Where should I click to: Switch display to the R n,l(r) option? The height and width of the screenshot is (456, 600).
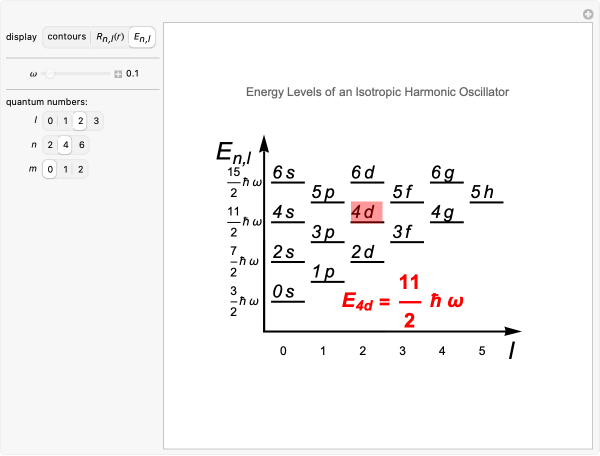(109, 37)
